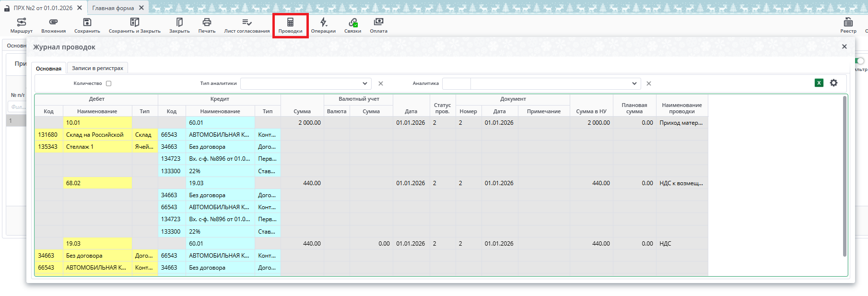Close the Журнал проводок dialog

point(845,47)
